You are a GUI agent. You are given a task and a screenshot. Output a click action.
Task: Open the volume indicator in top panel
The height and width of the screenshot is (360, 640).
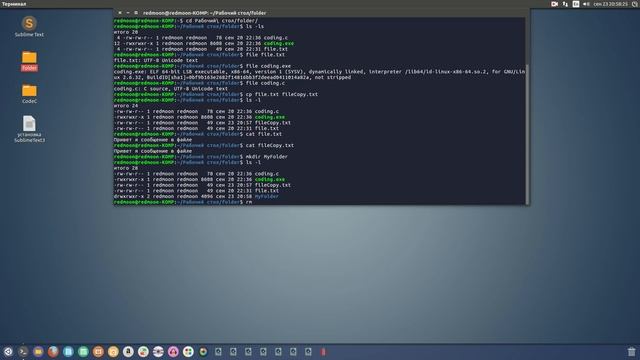pyautogui.click(x=586, y=4)
